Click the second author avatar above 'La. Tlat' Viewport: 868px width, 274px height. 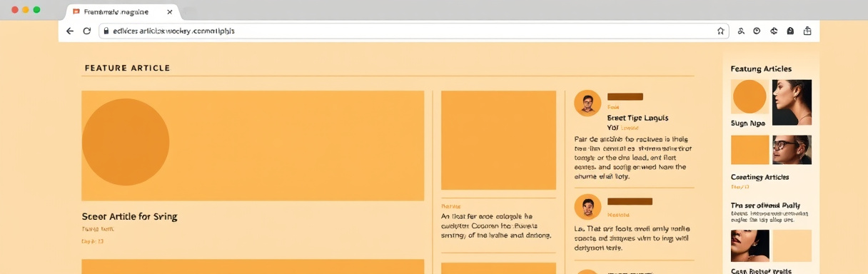(587, 207)
